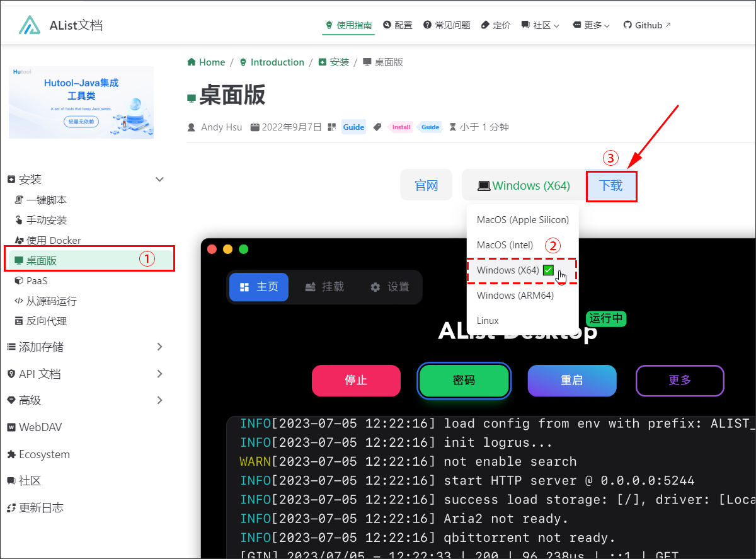Open 反向代理 in the sidebar

pos(40,321)
